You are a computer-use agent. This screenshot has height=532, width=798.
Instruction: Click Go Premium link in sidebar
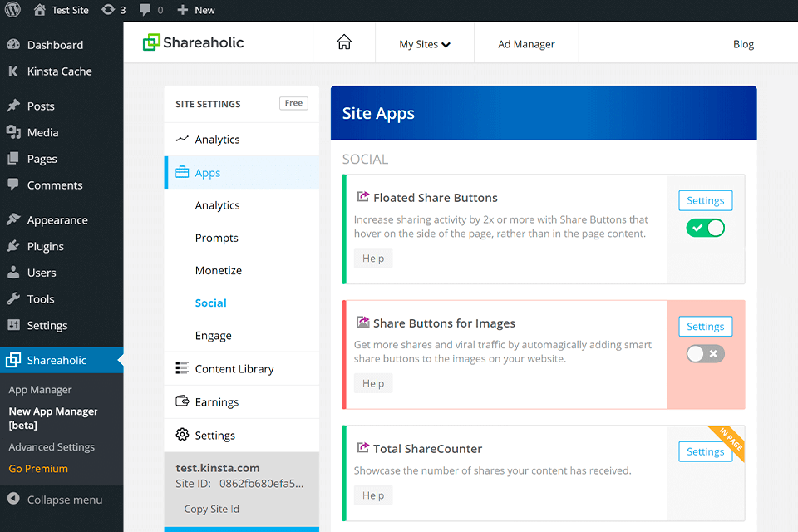(38, 469)
